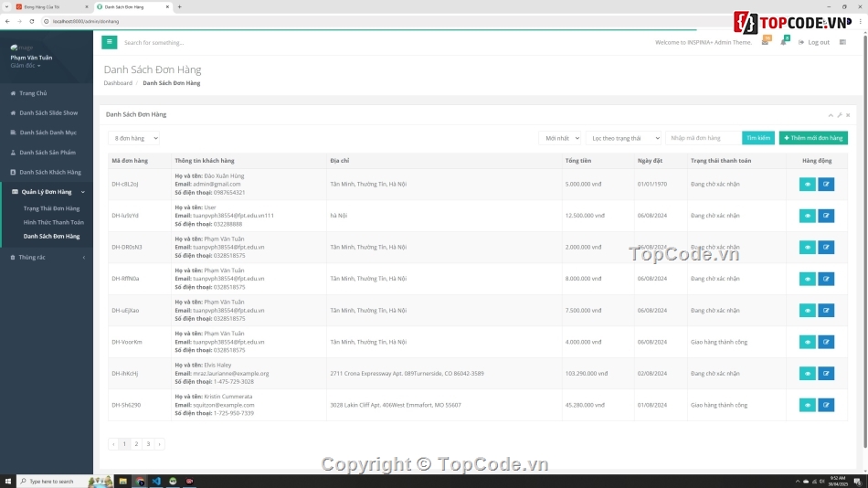Screen dimensions: 868x488
Task: Collapse the Quản Lý Đơn Hàng submenu
Action: (x=47, y=192)
